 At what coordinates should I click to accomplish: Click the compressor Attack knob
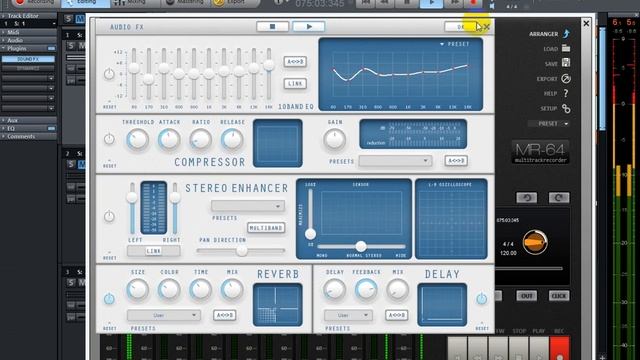click(x=169, y=140)
